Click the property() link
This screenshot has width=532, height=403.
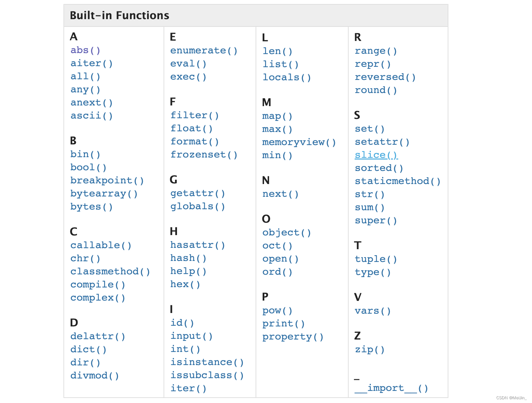click(x=293, y=337)
